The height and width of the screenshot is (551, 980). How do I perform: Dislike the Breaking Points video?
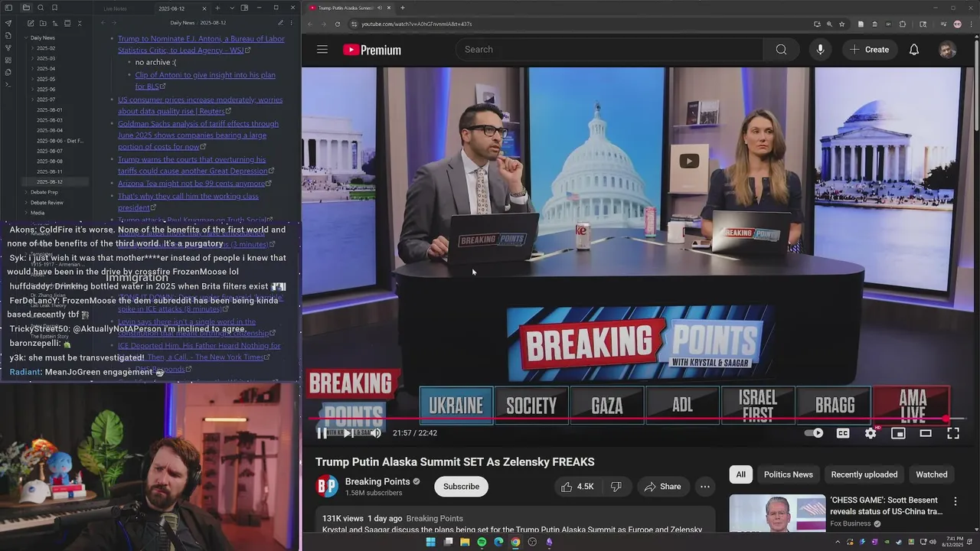pos(616,487)
